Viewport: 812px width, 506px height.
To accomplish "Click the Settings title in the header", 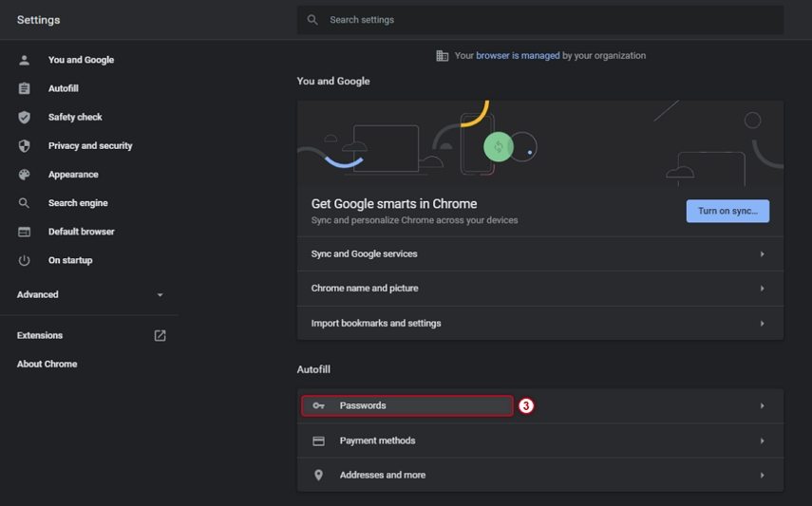I will point(38,20).
